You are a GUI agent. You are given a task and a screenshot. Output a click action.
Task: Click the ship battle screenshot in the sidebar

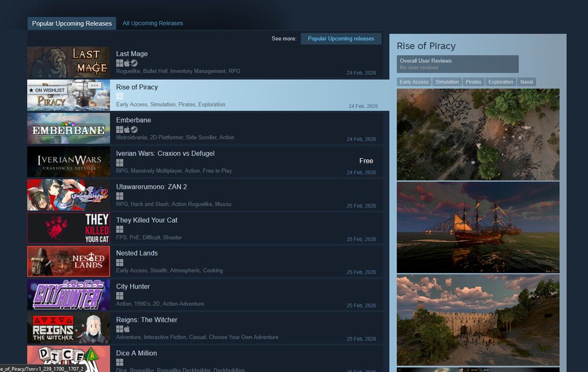477,227
